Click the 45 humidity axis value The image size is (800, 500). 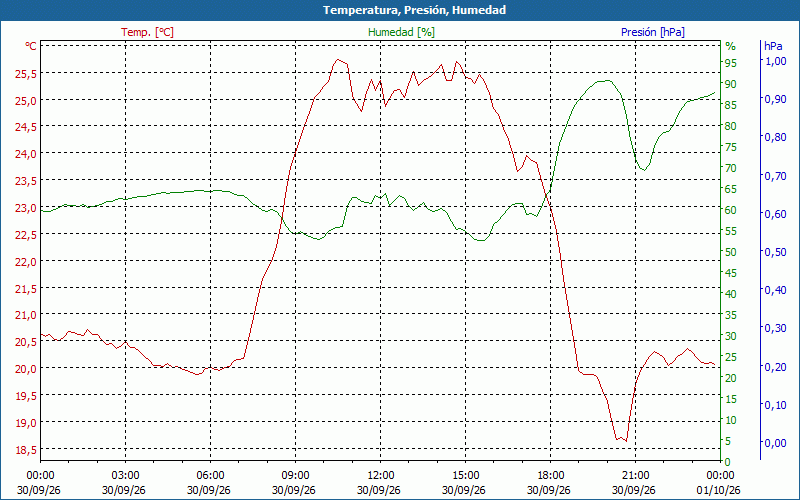731,273
